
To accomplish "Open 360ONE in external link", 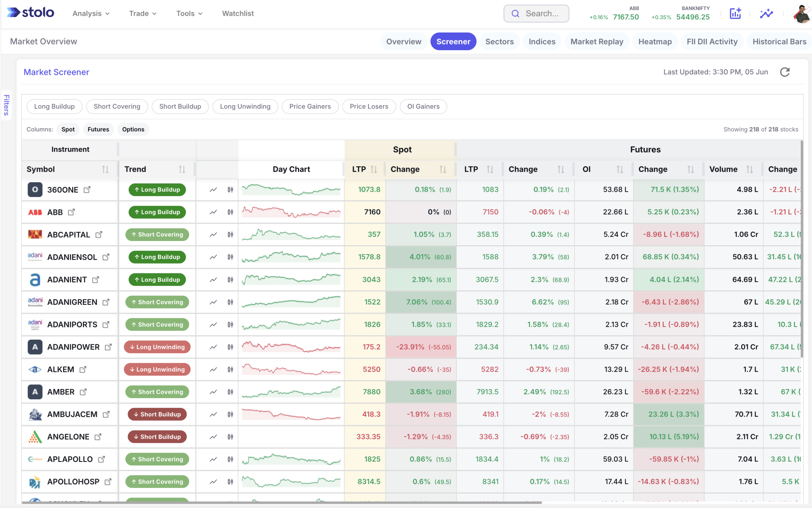I will (x=87, y=190).
